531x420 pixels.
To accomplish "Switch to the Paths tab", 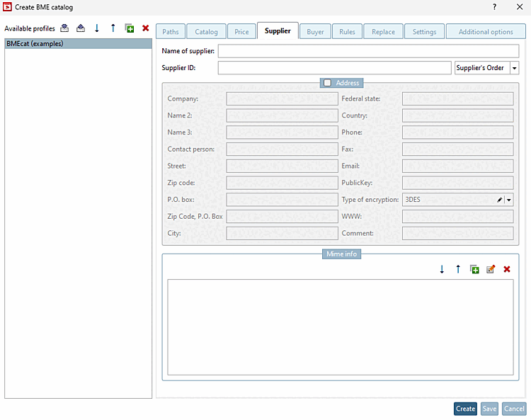I will click(171, 32).
